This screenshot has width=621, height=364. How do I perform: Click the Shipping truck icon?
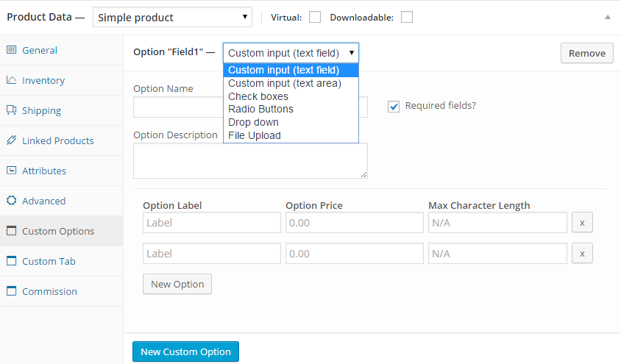click(x=12, y=110)
